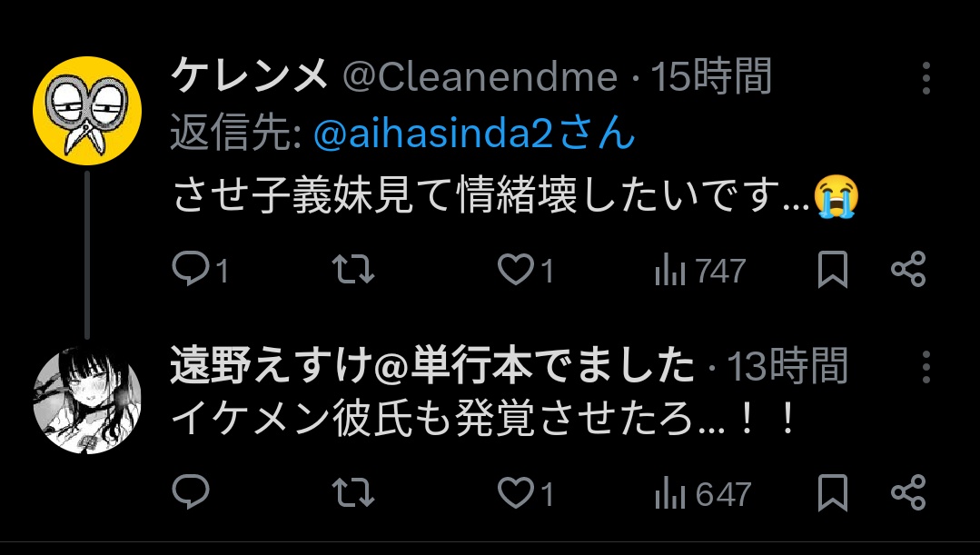View analytics showing 647 views
This screenshot has width=980, height=555.
702,493
